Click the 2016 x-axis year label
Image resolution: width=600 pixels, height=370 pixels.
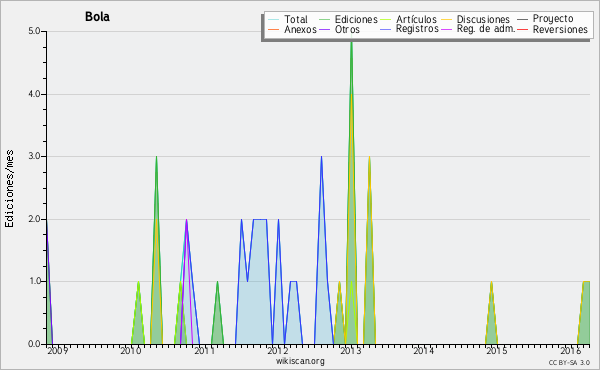click(571, 350)
